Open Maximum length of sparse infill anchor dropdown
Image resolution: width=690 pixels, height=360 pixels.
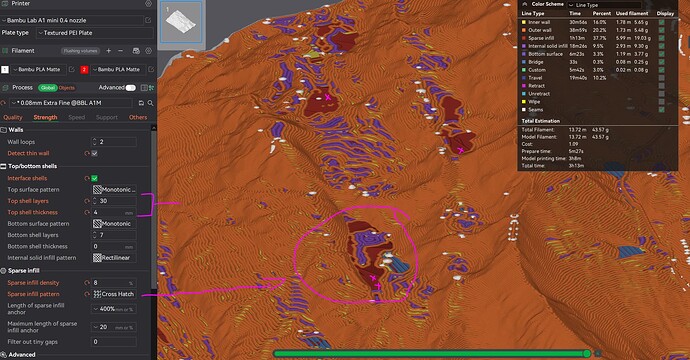click(x=114, y=327)
